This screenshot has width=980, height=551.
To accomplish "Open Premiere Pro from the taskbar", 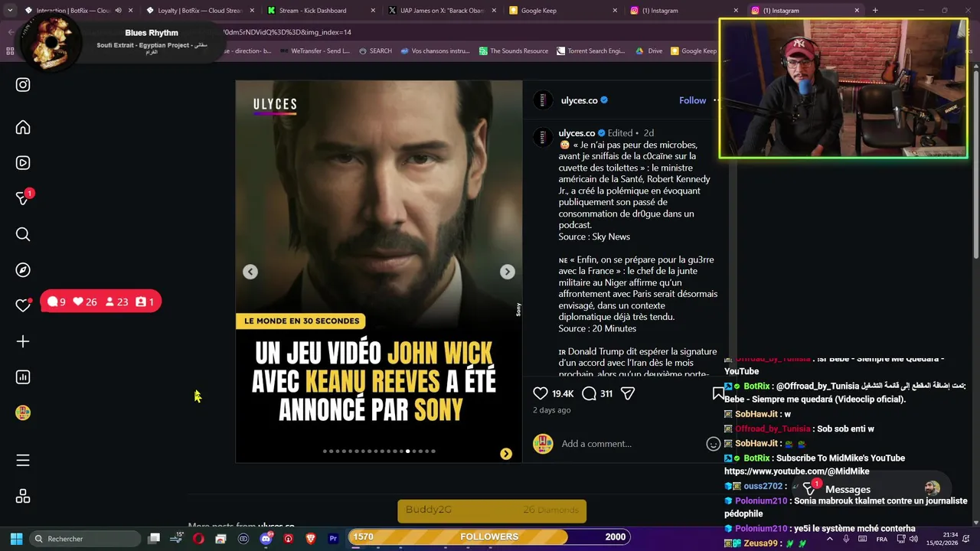I will coord(333,539).
